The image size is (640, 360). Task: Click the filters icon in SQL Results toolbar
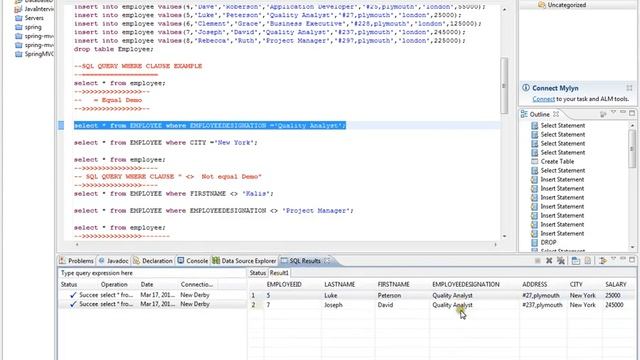(x=602, y=260)
